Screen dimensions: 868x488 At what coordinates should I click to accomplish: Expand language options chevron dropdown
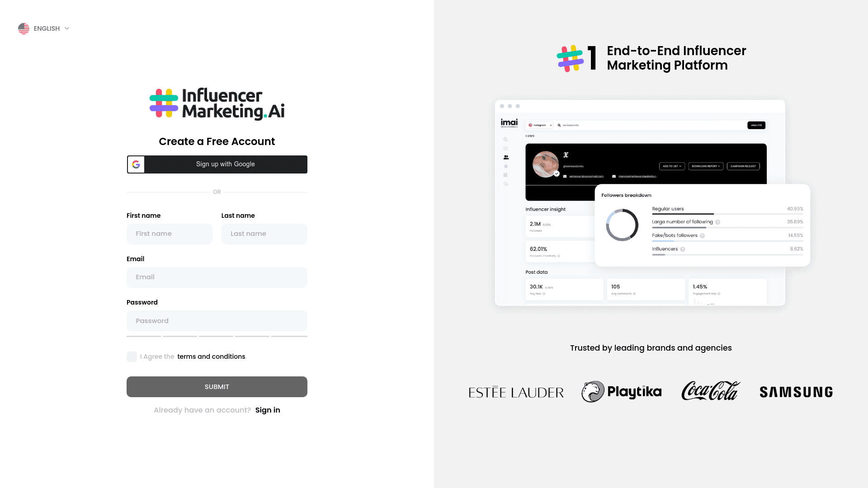[67, 28]
